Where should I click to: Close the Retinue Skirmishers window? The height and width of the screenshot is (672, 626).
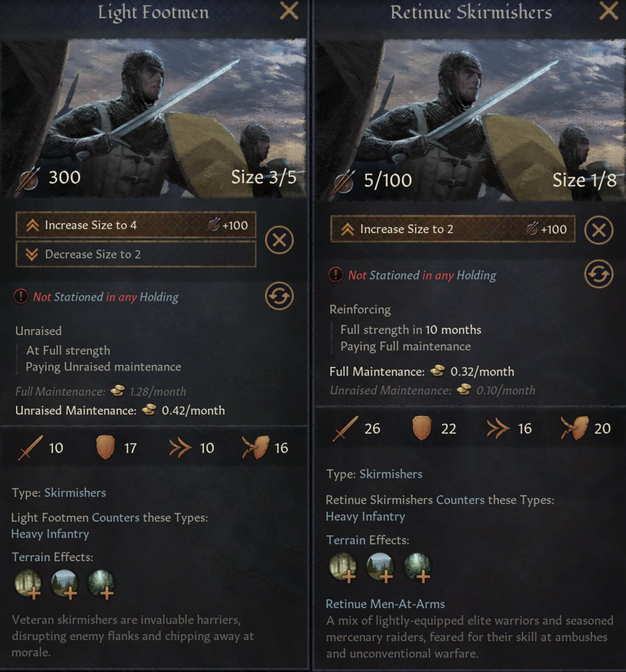tap(608, 11)
